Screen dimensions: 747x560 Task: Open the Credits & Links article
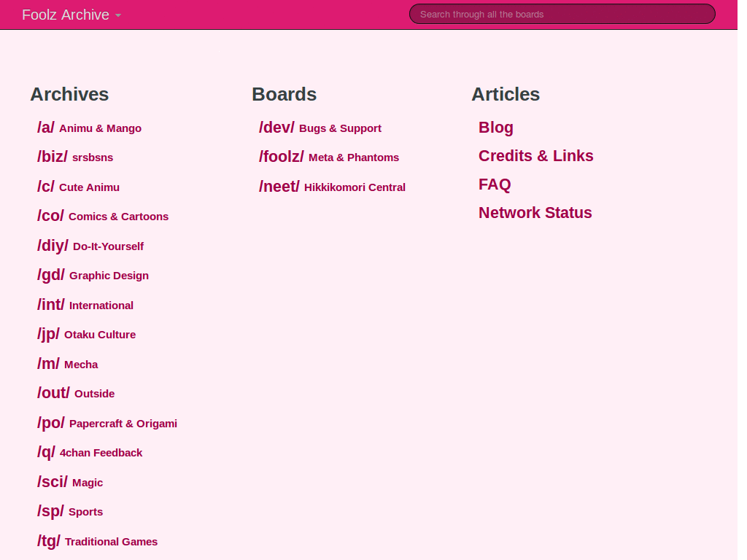click(535, 156)
